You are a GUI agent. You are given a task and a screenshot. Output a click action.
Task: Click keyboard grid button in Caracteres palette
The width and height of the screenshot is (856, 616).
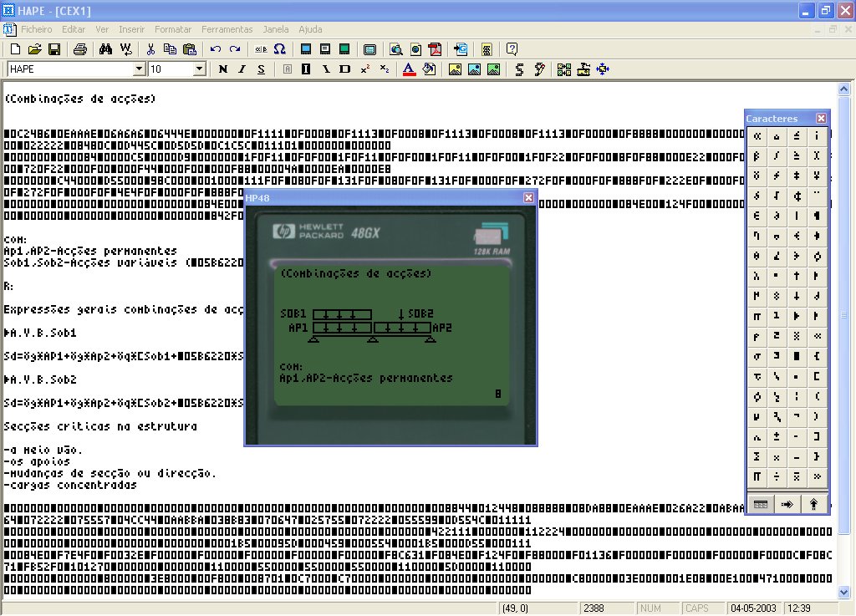(761, 504)
